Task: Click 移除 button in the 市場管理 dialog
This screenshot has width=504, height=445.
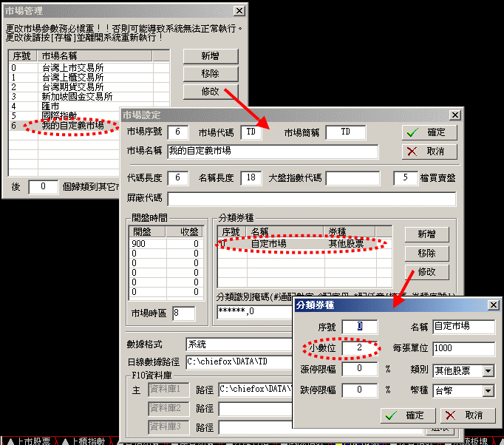Action: pos(209,74)
